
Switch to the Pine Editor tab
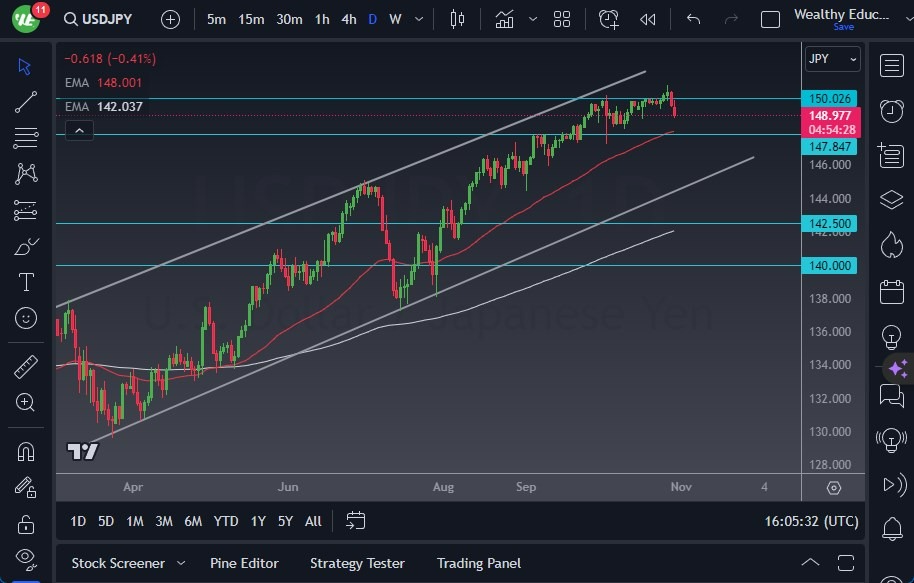click(x=244, y=563)
